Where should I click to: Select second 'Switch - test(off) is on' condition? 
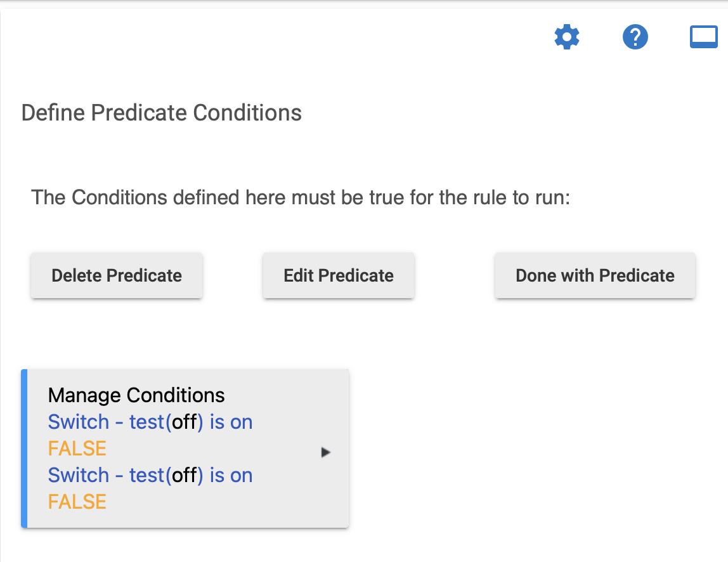pyautogui.click(x=150, y=475)
